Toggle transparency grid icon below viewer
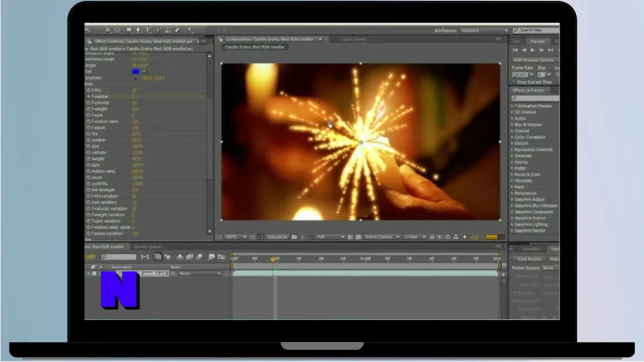Viewport: 644px width, 362px height. (358, 237)
